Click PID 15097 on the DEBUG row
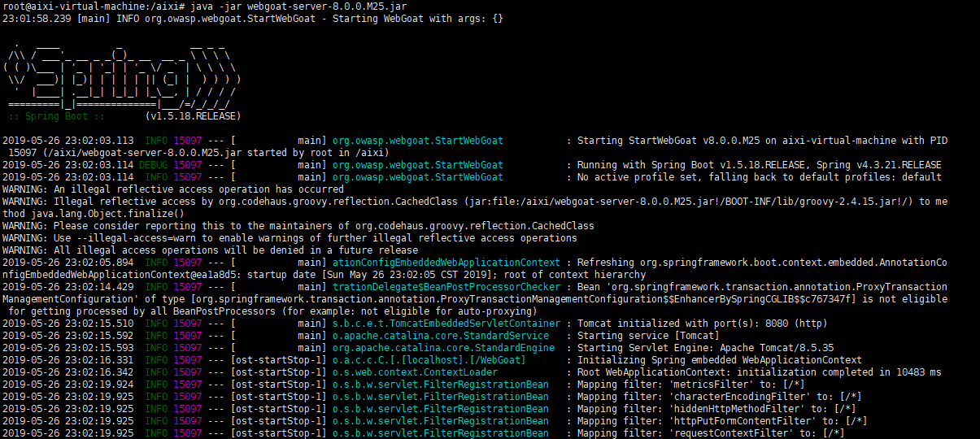This screenshot has height=439, width=980. click(x=187, y=165)
